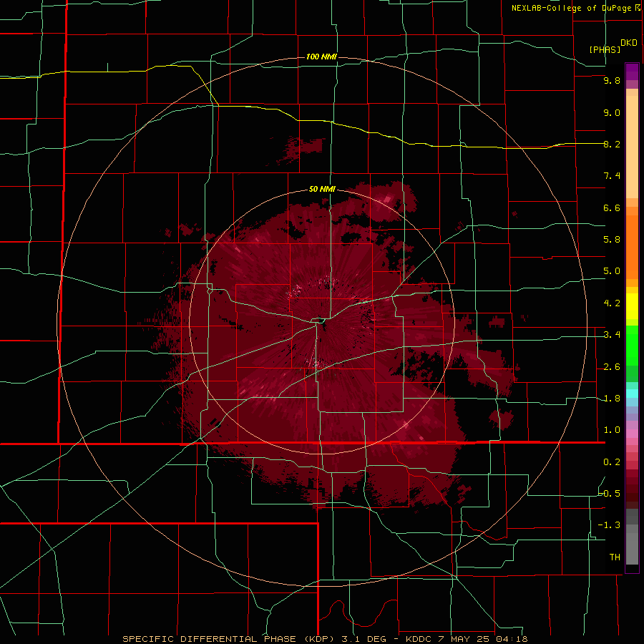Click the 7 MAY 25 04:18 timestamp
The width and height of the screenshot is (644, 644).
pos(483,639)
